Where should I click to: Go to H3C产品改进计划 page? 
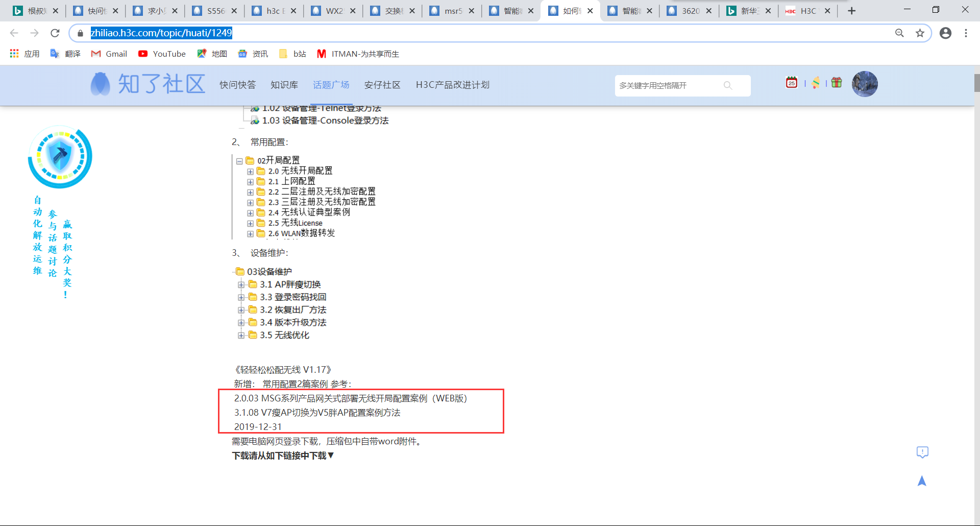click(453, 85)
